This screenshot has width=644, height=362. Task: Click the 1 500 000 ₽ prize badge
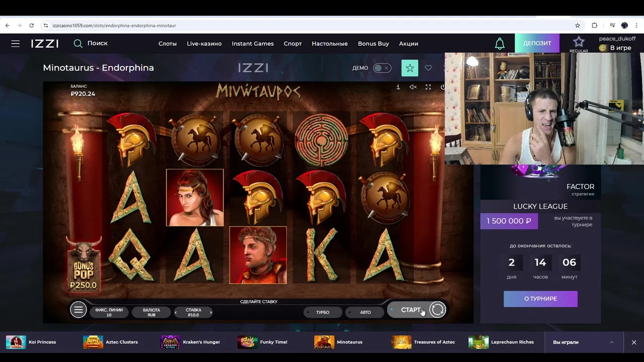[x=509, y=221]
